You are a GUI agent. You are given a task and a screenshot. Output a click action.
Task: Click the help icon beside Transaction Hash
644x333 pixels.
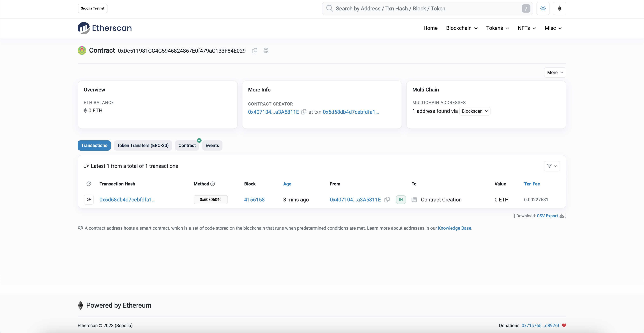tap(89, 184)
